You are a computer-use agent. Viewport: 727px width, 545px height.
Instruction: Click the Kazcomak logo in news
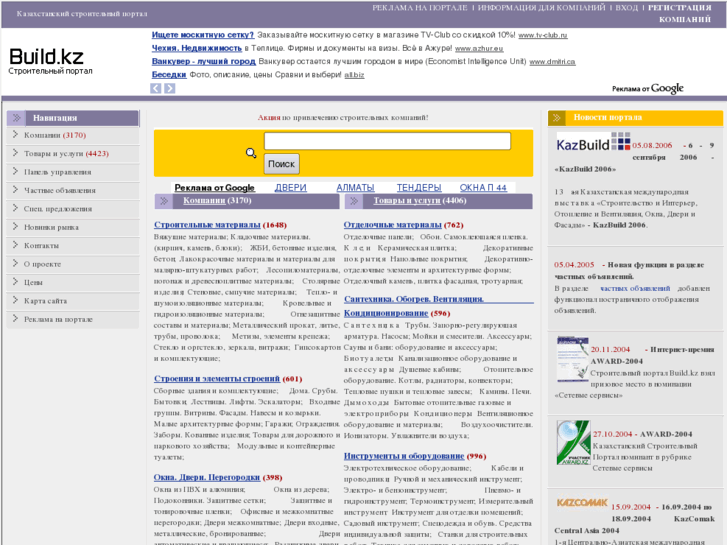[x=582, y=502]
